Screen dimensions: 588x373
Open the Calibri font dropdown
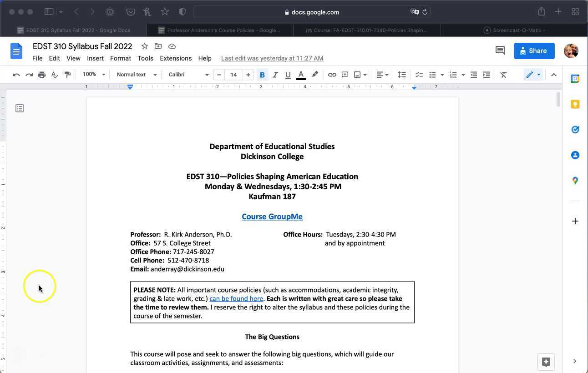(x=187, y=74)
